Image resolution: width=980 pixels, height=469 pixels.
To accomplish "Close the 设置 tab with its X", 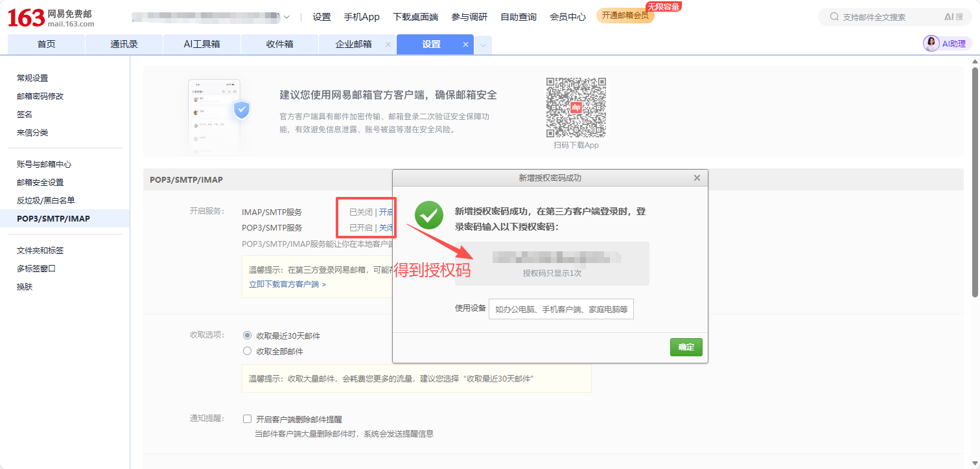I will click(465, 45).
